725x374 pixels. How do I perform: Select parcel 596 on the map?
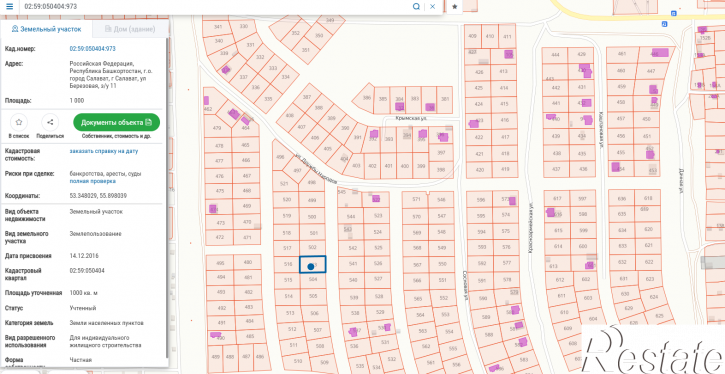click(481, 200)
